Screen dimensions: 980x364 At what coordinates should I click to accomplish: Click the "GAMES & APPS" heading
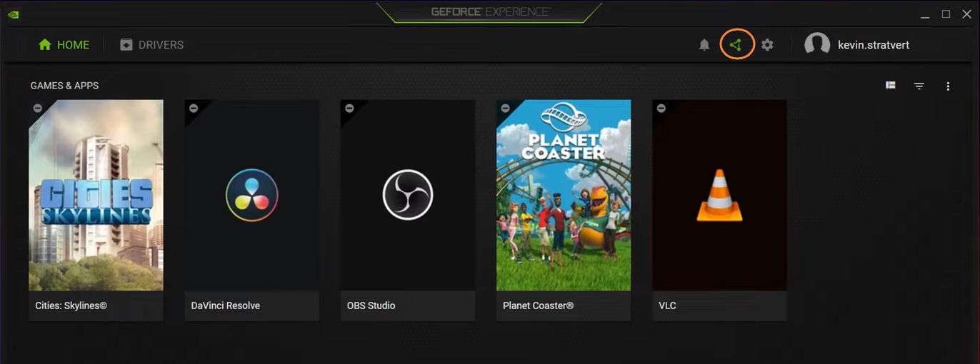(64, 86)
